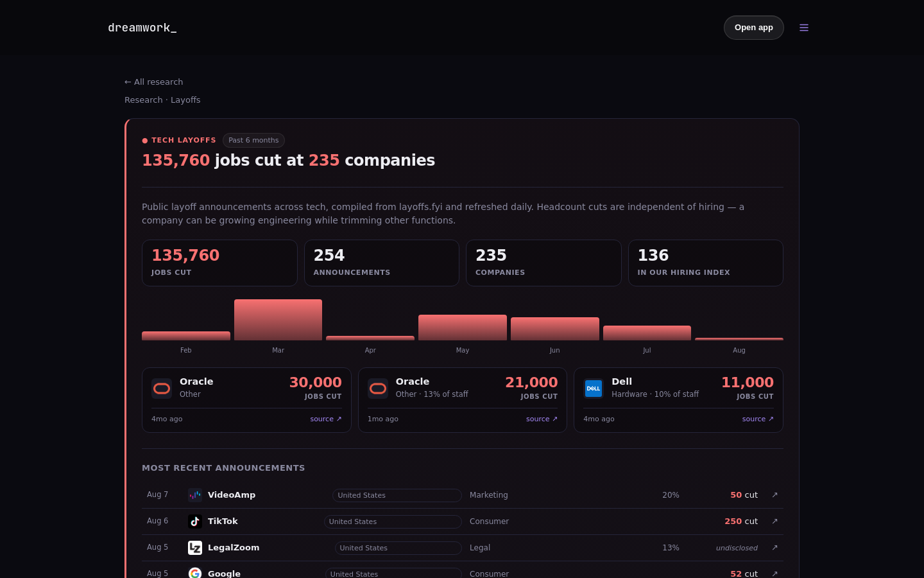Click the Research · Layoffs breadcrumb text
Screen dimensions: 924x578
[162, 100]
